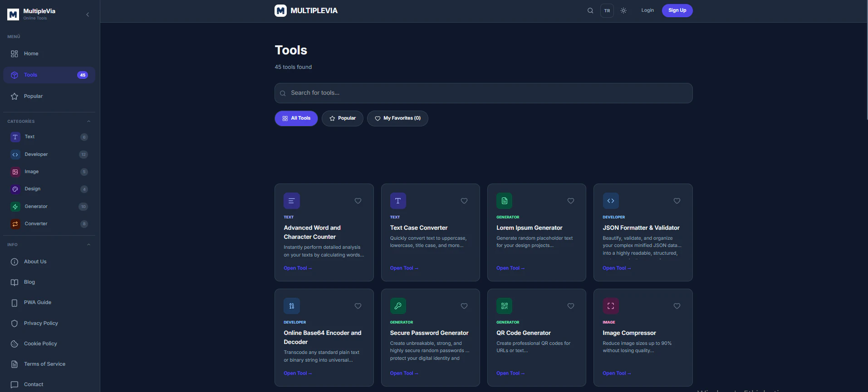Open the QR Code Generator tool icon
This screenshot has width=868, height=392.
(x=504, y=306)
